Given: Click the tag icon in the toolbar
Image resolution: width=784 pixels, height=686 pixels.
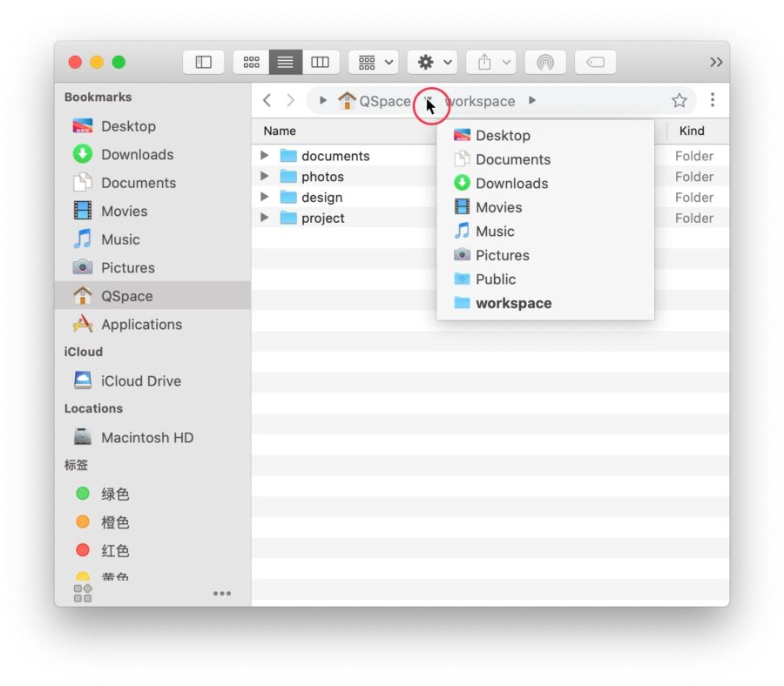Looking at the screenshot, I should 595,61.
